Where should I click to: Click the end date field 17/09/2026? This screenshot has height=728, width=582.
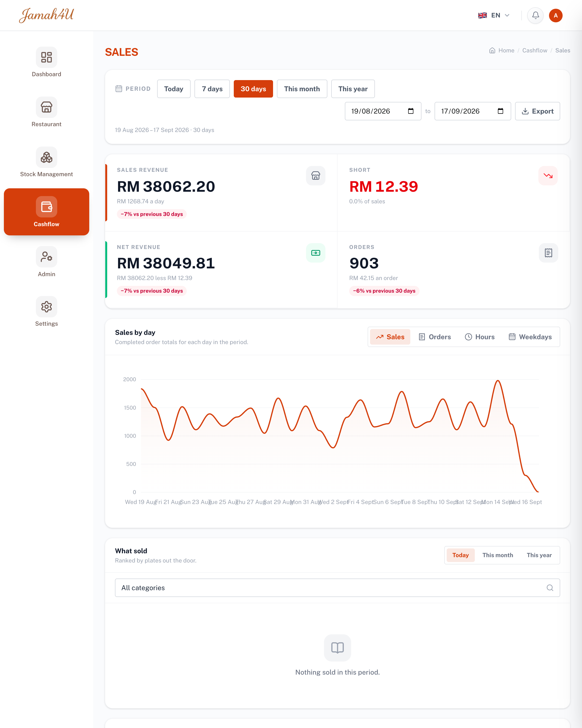click(x=473, y=111)
